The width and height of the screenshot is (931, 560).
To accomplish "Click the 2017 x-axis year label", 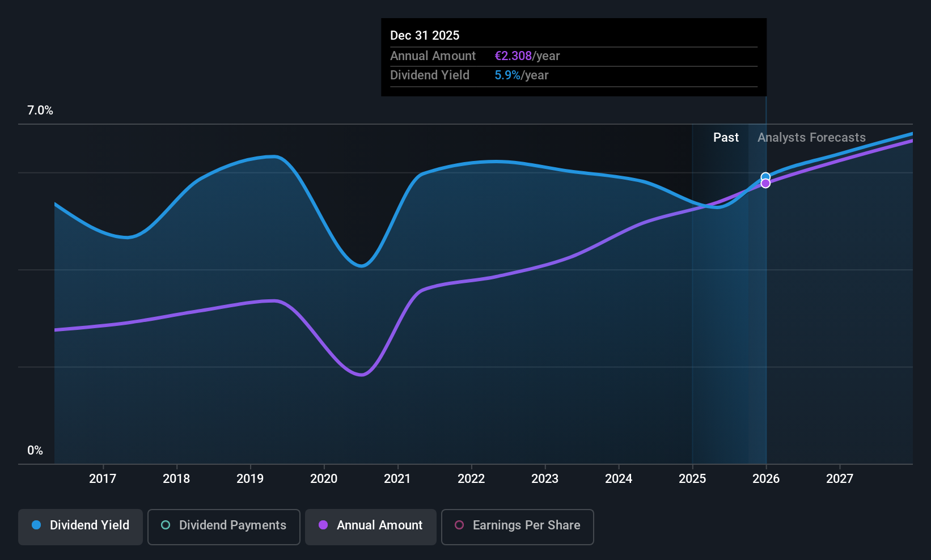I will pos(103,479).
